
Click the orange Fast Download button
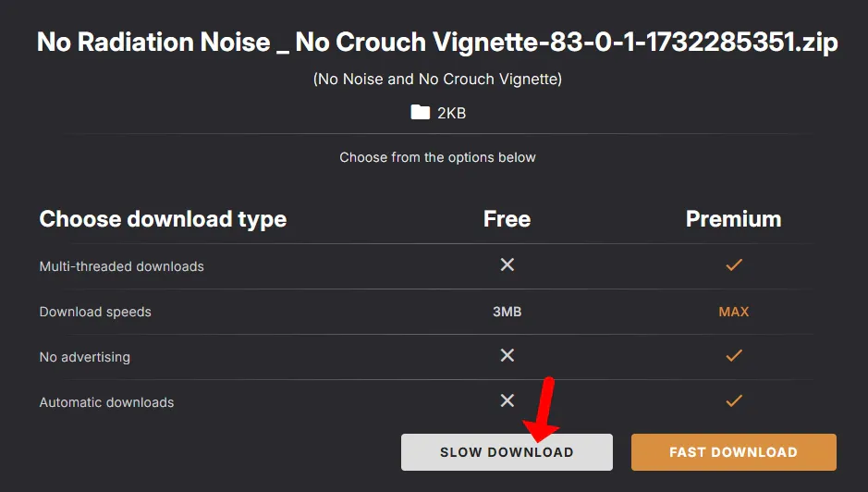pyautogui.click(x=733, y=452)
